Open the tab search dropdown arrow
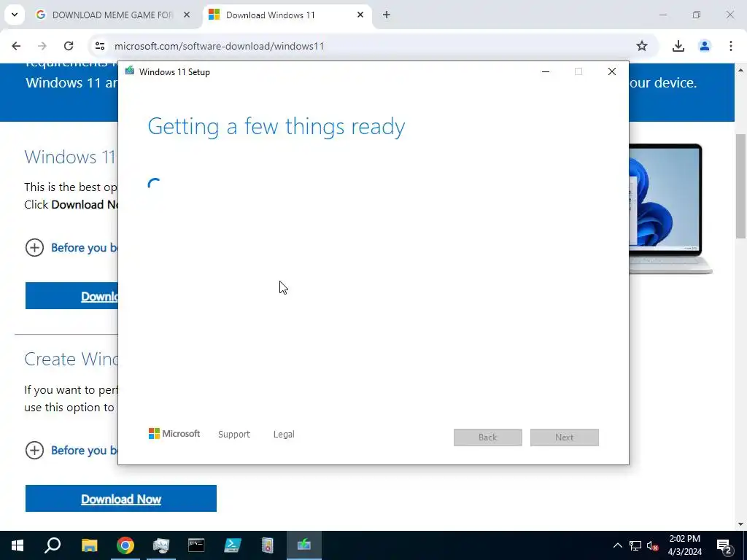Image resolution: width=747 pixels, height=560 pixels. point(15,15)
